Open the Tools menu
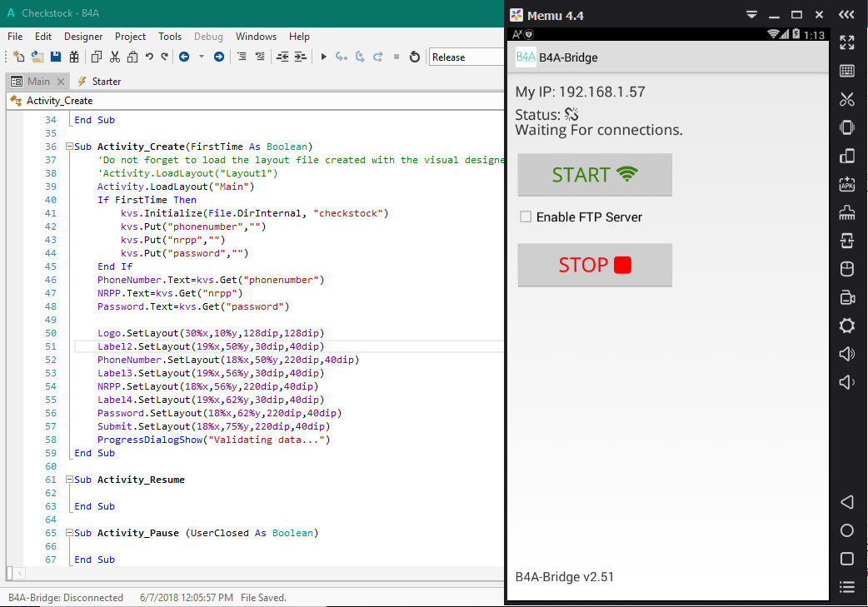 point(170,37)
